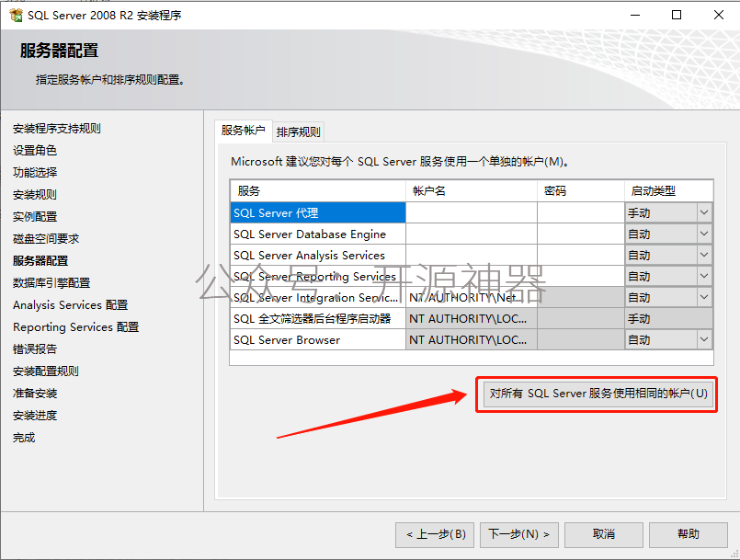Switch to the 排序规则 tab
This screenshot has height=560, width=740.
(x=298, y=131)
